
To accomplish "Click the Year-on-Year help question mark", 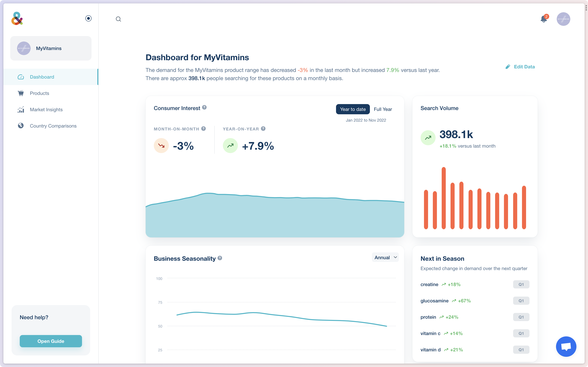I will tap(263, 129).
